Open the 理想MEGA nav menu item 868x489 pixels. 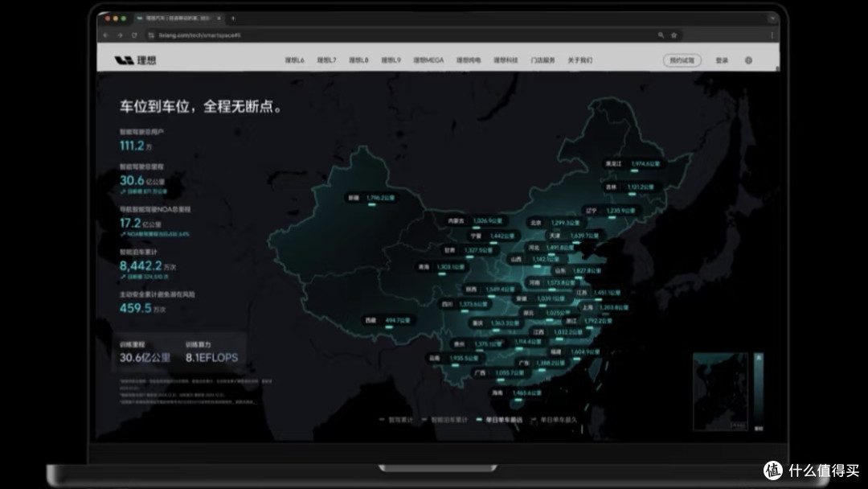tap(428, 60)
